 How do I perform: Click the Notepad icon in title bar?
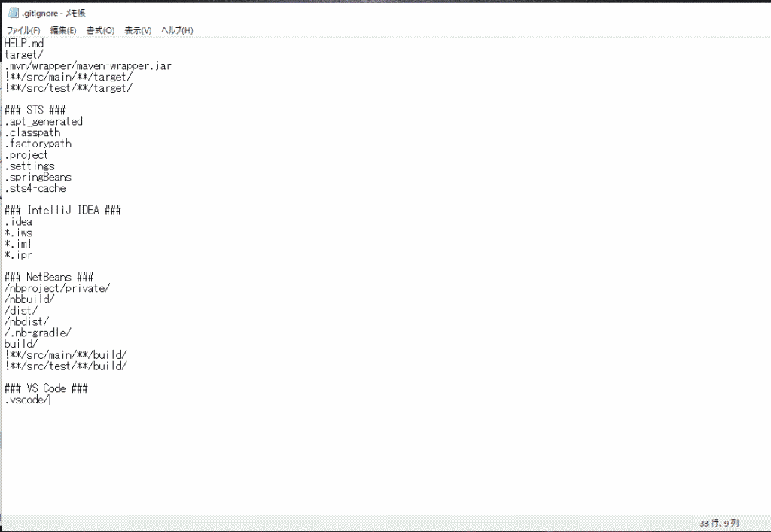(13, 13)
